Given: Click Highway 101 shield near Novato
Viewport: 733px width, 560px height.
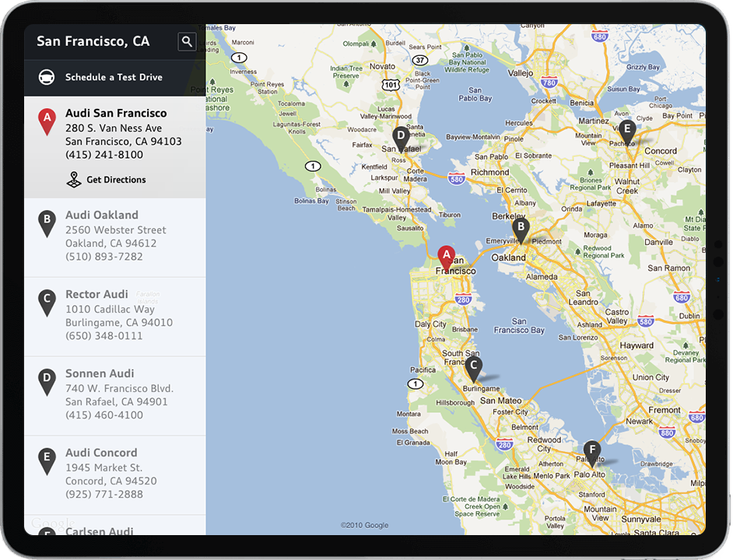Looking at the screenshot, I should 391,85.
